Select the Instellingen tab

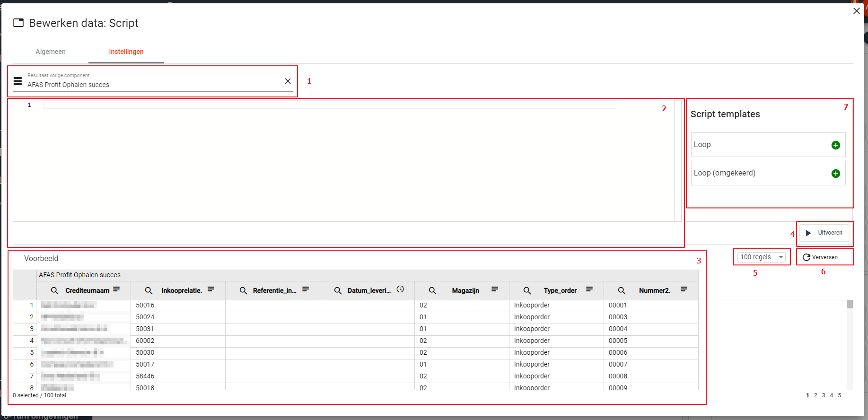click(126, 52)
